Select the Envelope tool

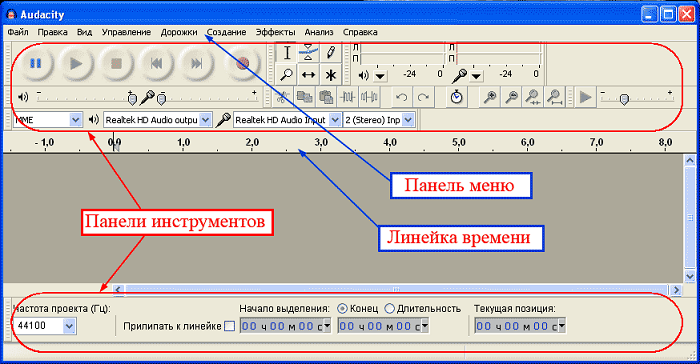pos(308,53)
